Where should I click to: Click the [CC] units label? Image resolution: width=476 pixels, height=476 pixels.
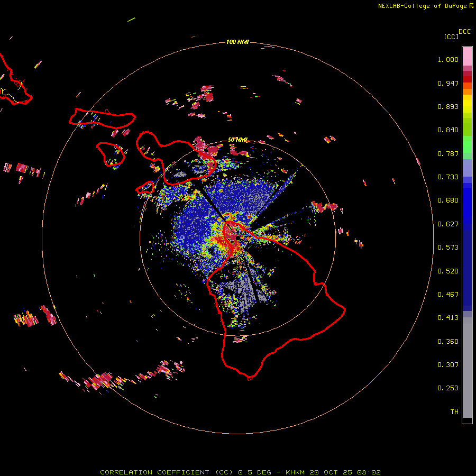[452, 36]
